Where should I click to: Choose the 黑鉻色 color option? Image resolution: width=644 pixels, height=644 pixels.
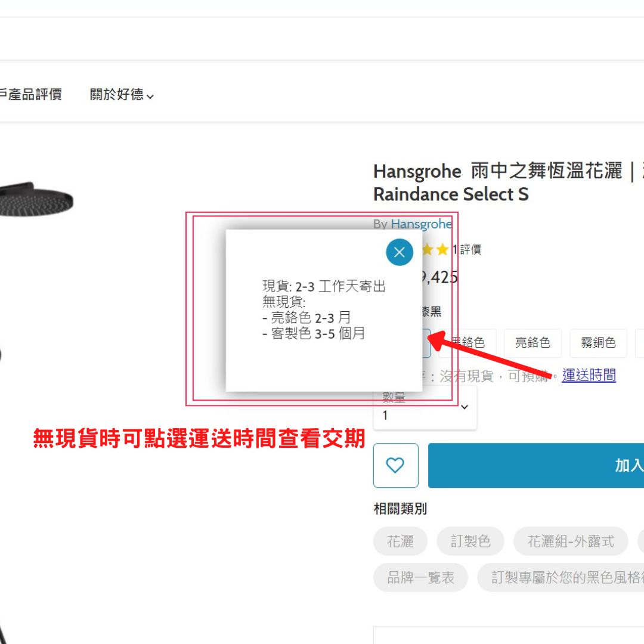click(467, 342)
